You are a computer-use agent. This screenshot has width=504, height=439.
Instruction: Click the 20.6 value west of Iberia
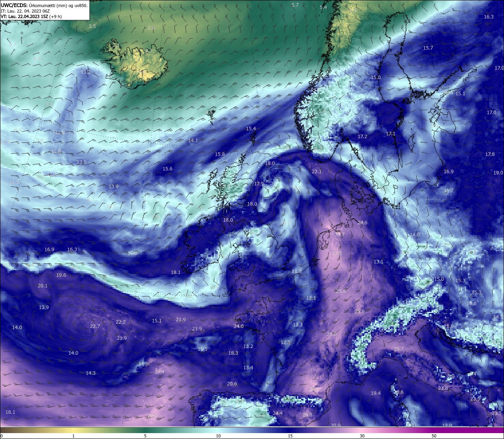(x=232, y=383)
